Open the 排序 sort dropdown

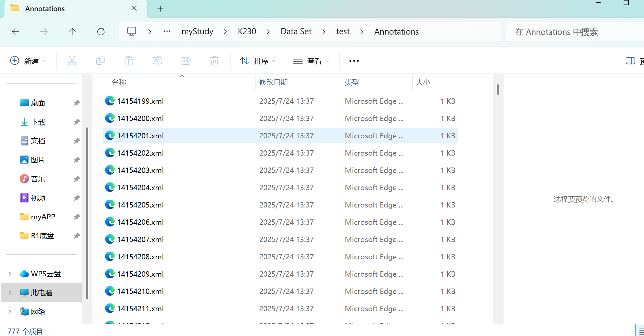click(x=258, y=61)
